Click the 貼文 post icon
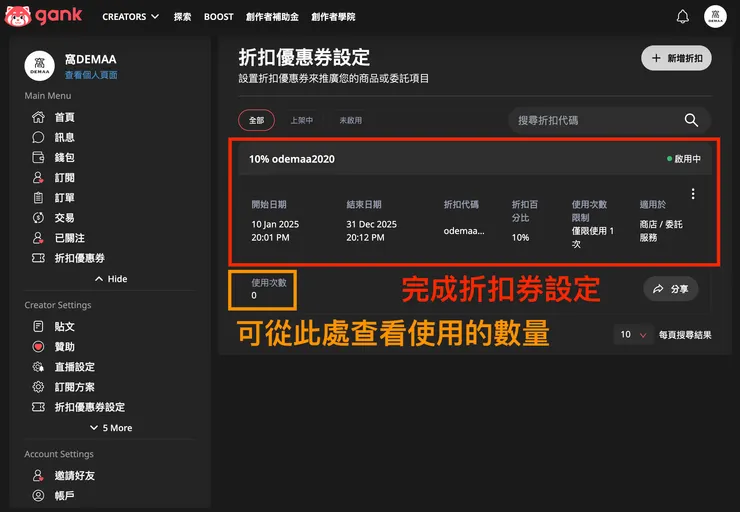740x512 pixels. click(38, 327)
